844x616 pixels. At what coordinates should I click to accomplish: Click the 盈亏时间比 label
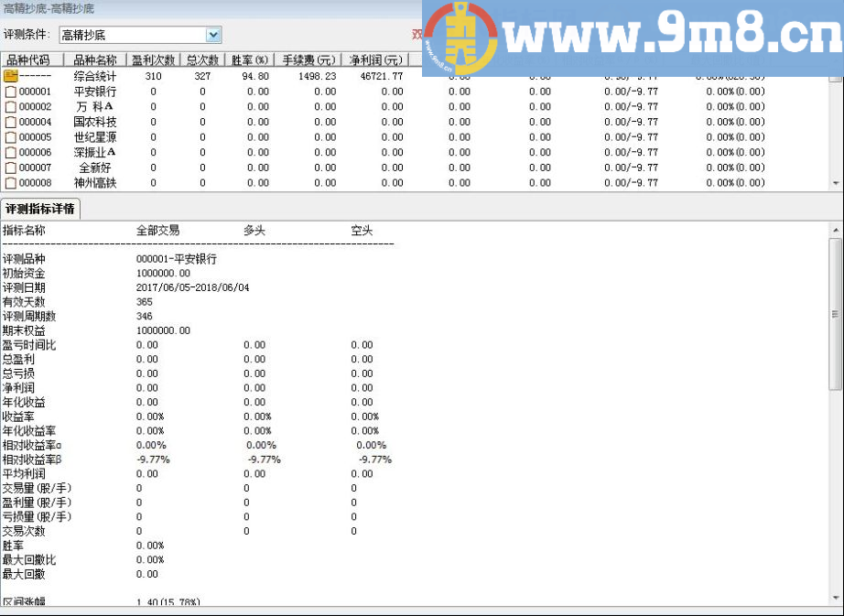coord(29,345)
